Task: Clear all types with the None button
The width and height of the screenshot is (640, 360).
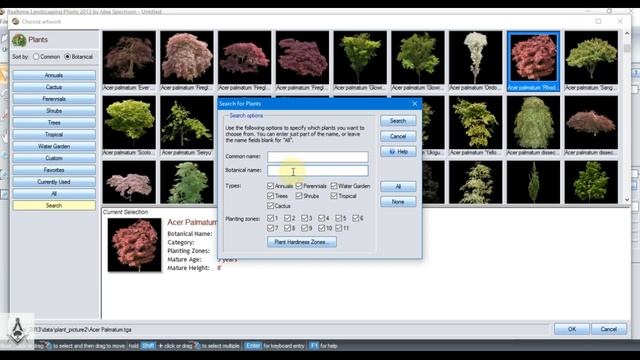Action: point(398,202)
